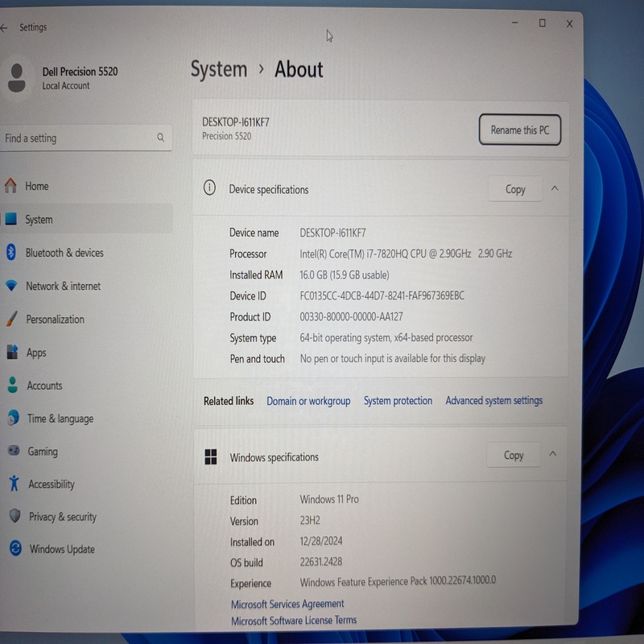Click the Dell Precision 5520 account name
644x644 pixels.
coord(80,72)
